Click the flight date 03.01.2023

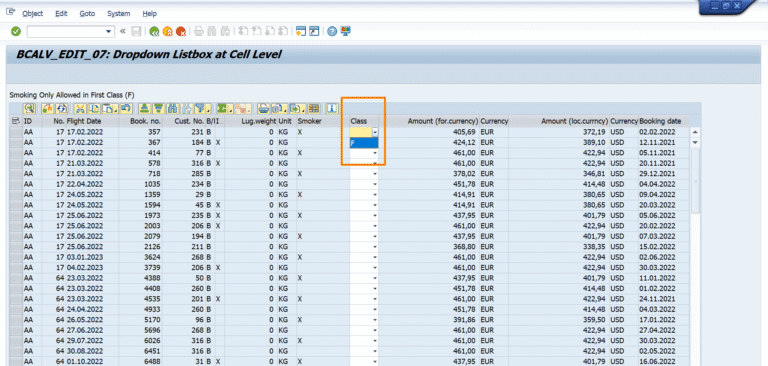pos(92,257)
